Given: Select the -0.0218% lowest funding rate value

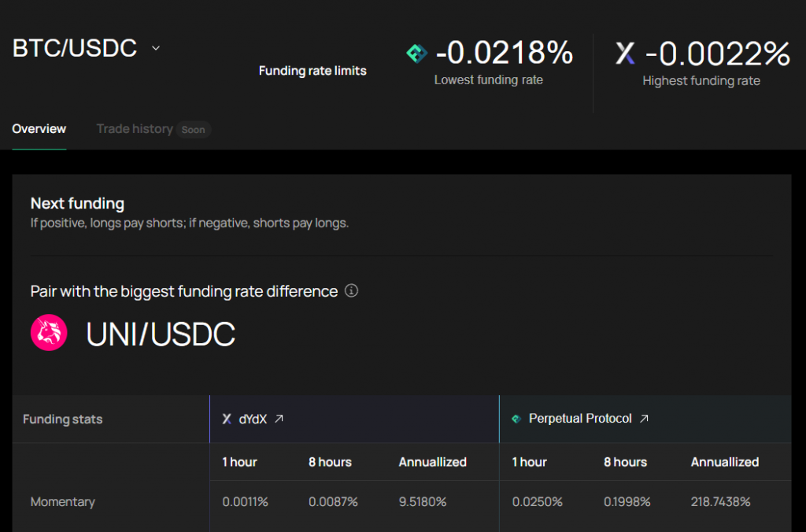Looking at the screenshot, I should (x=504, y=54).
